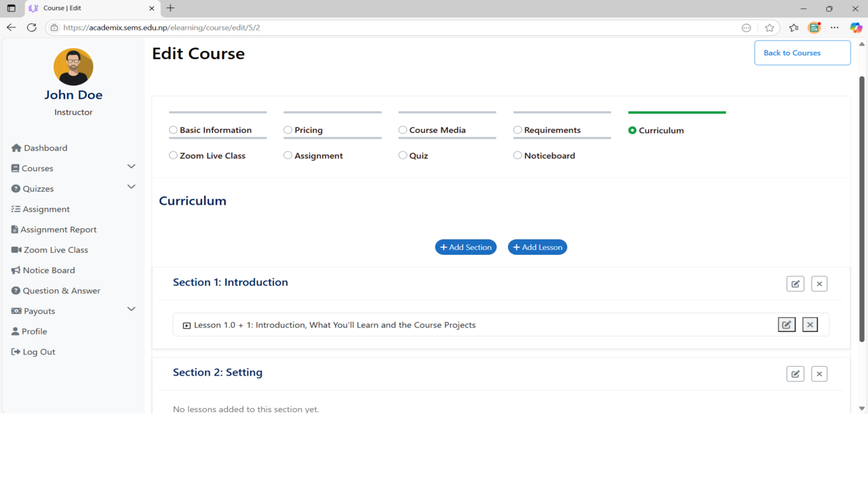Expand the Quizzes sidebar chevron
Viewport: 868px width, 488px height.
point(132,187)
